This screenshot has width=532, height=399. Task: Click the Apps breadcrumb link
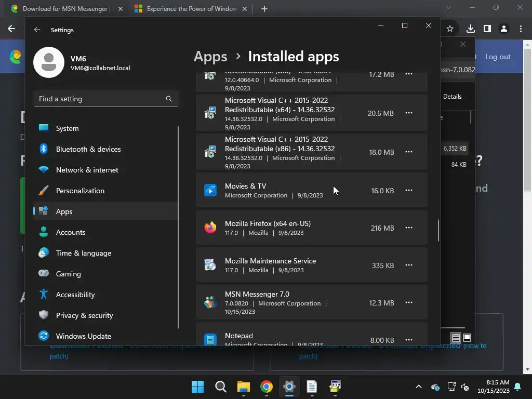click(210, 57)
